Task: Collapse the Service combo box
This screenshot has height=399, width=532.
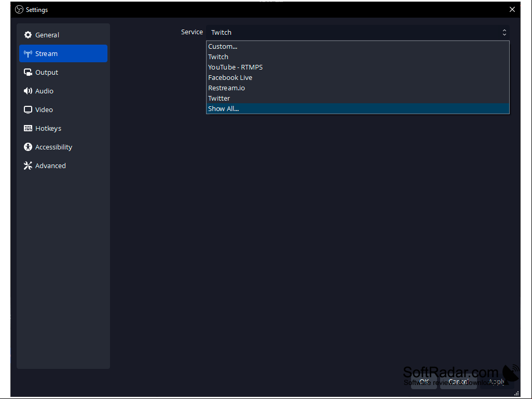Action: 358,32
